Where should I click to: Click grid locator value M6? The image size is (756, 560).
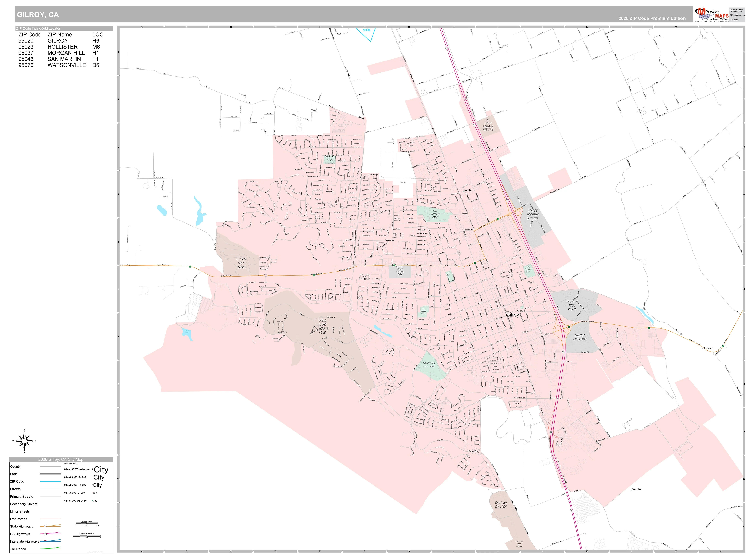pyautogui.click(x=96, y=47)
